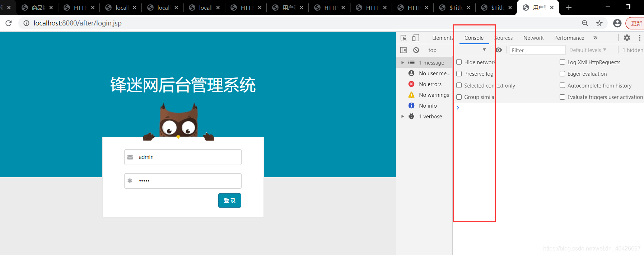Close the 商品 browser tab
Viewport: 644px width, 255px height.
pyautogui.click(x=51, y=8)
